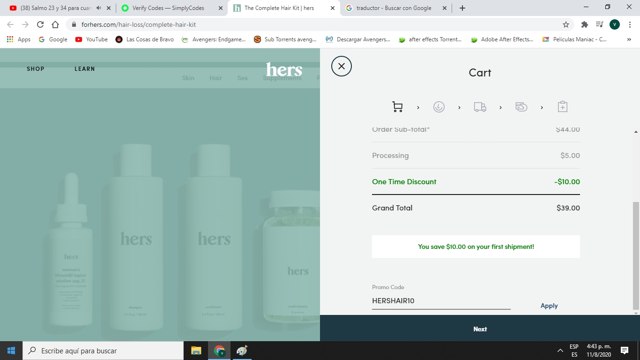Go back in browser history
The height and width of the screenshot is (360, 640).
tap(11, 24)
